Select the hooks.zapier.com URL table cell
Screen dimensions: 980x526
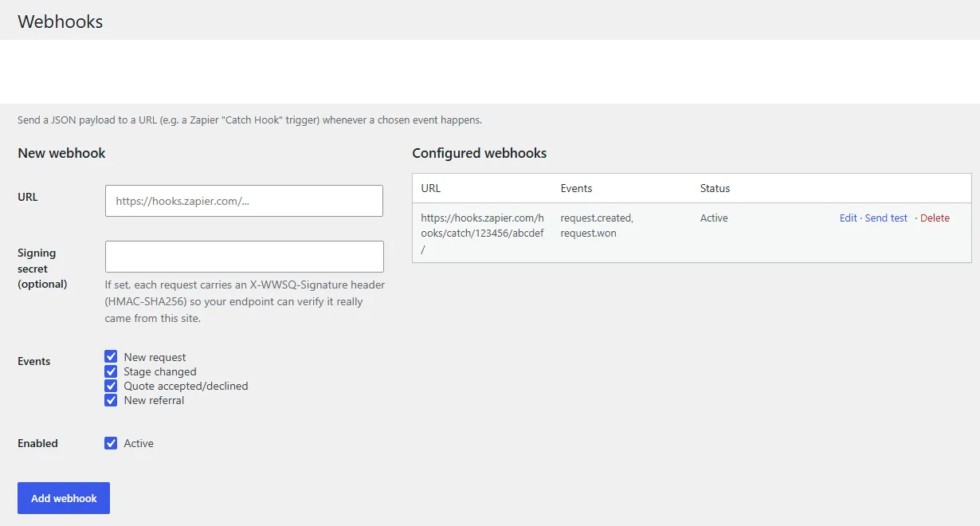coord(482,234)
